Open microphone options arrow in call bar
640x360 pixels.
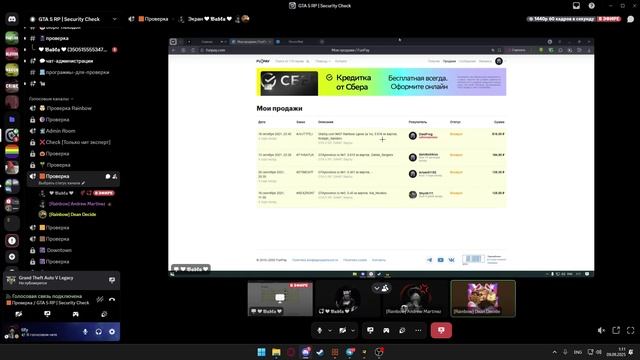pos(330,330)
